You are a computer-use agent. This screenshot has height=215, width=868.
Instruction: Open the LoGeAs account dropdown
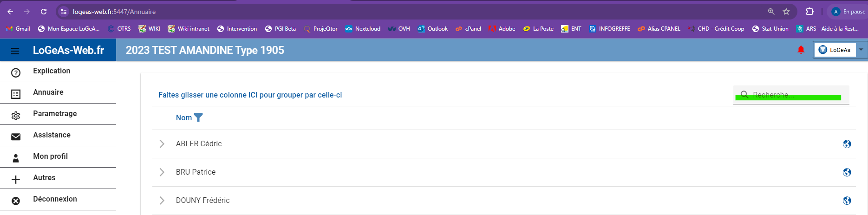(x=861, y=50)
